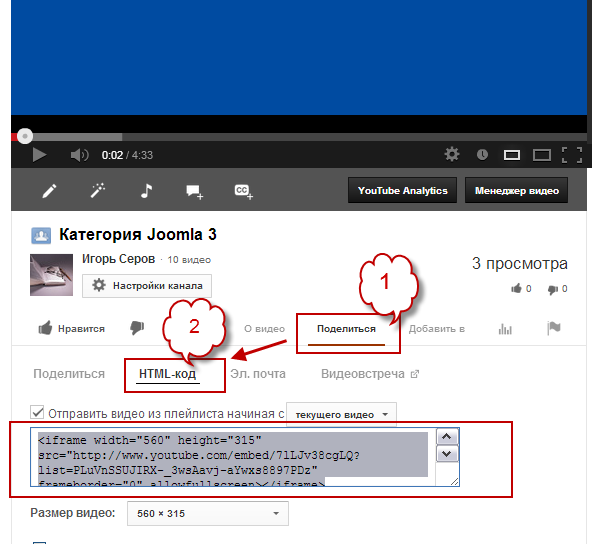592x544 pixels.
Task: Click Настройки канала button
Action: pos(147,286)
